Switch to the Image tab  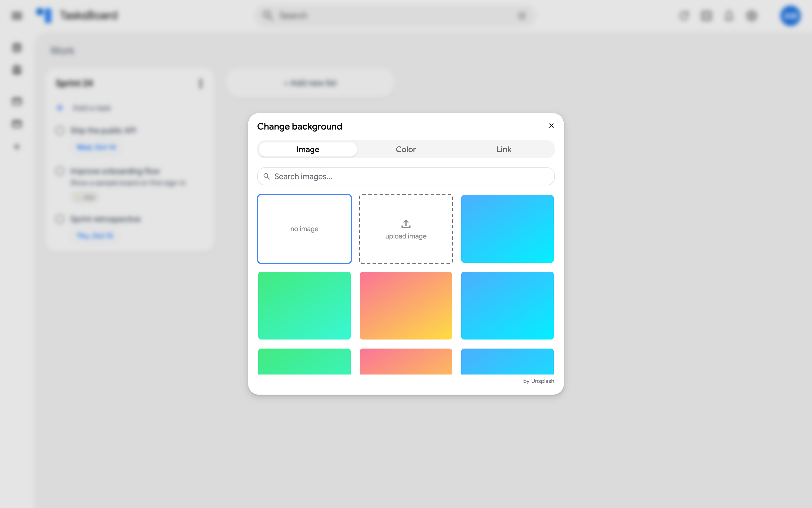[x=308, y=149]
